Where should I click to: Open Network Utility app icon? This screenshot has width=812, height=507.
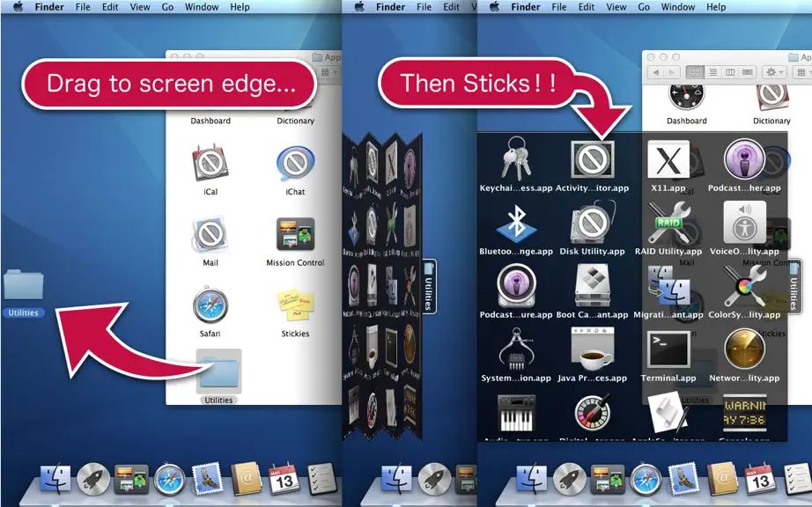744,349
